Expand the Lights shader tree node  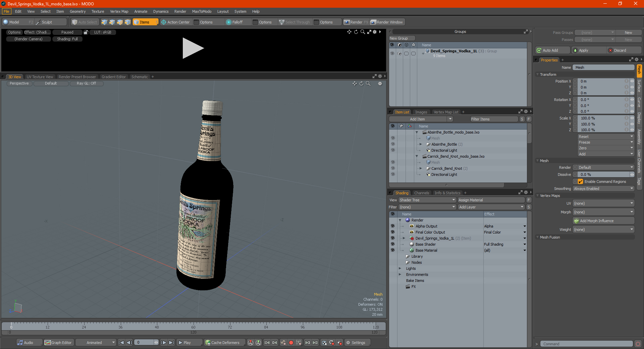pos(400,268)
